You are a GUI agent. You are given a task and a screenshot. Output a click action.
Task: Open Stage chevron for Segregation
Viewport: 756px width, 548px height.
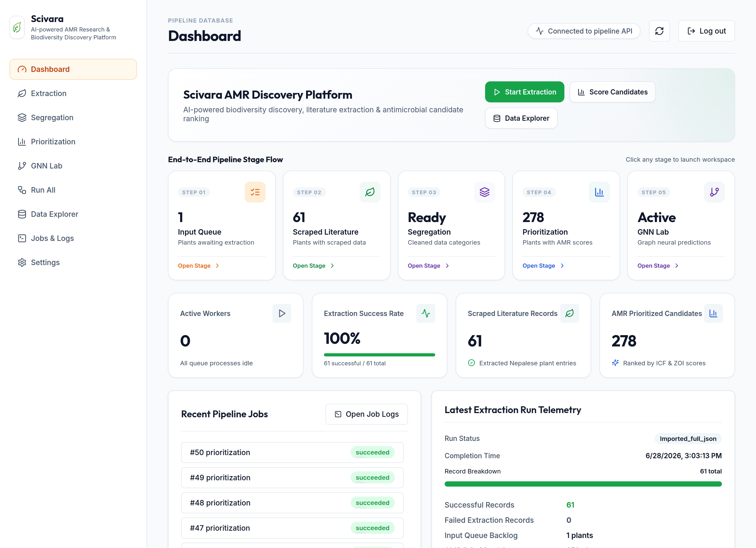(x=447, y=266)
